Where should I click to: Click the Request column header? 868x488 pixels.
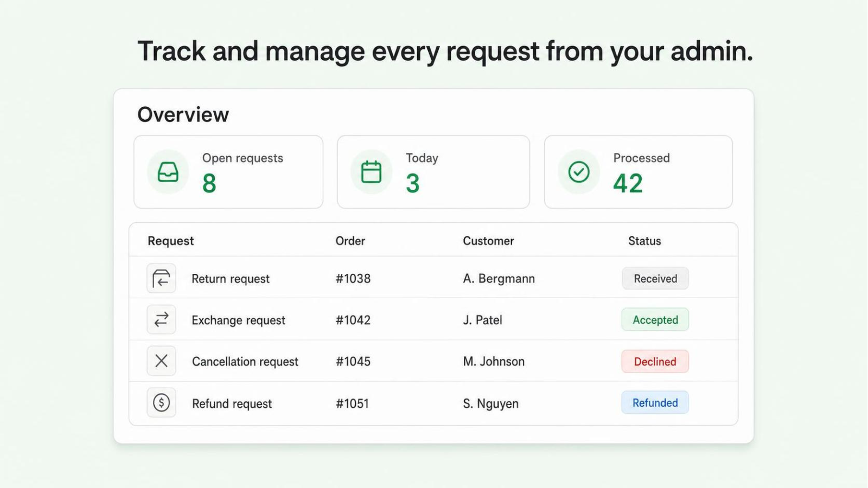170,241
